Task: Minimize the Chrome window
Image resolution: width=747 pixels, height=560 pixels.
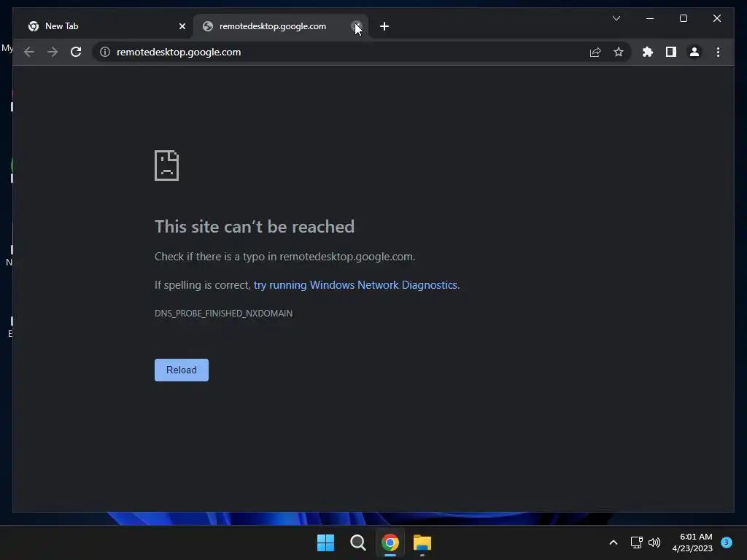Action: [x=650, y=18]
